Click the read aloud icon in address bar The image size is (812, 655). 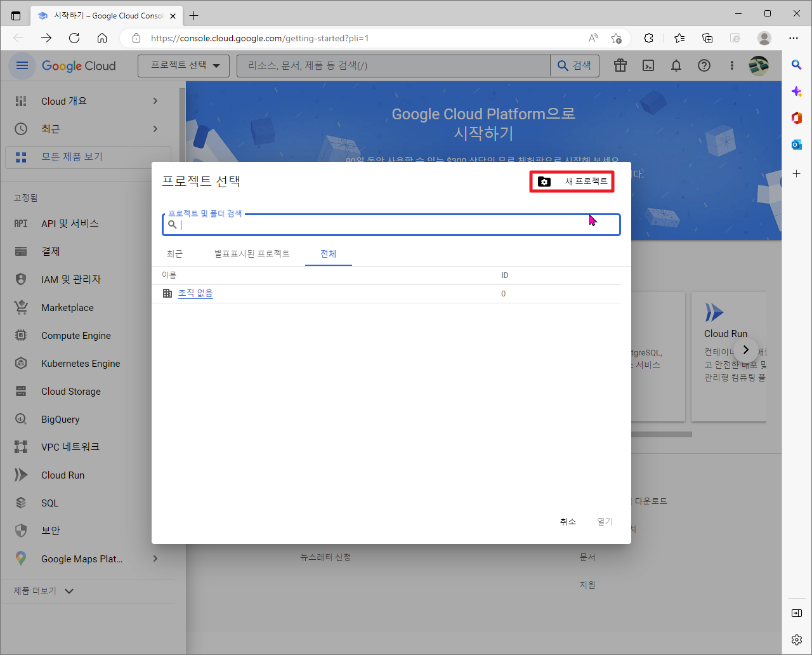(593, 38)
